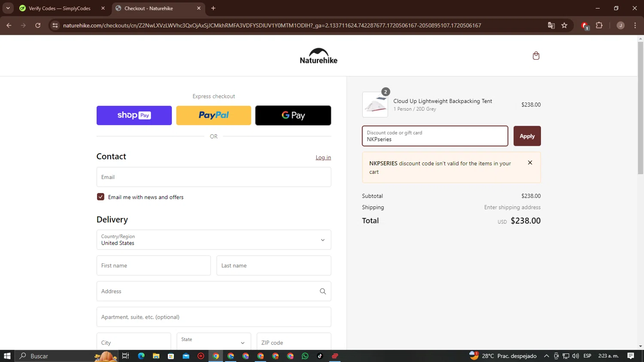Bookmark this page with star icon
644x362 pixels.
[x=564, y=25]
